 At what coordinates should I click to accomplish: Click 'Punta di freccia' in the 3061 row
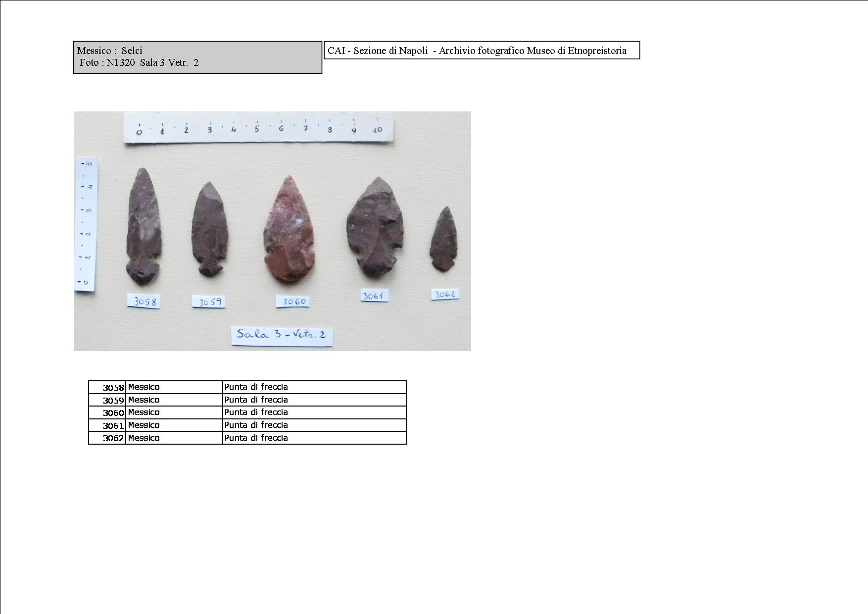[x=256, y=425]
